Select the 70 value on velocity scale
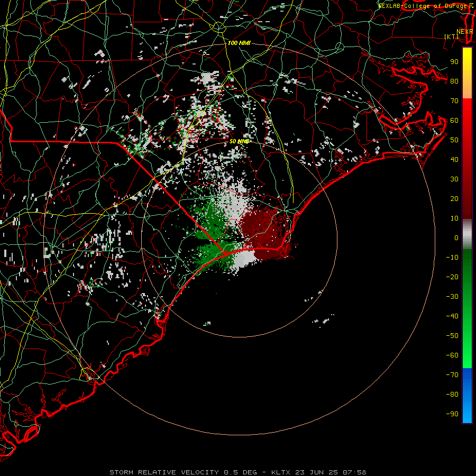This screenshot has width=476, height=476. 454,101
